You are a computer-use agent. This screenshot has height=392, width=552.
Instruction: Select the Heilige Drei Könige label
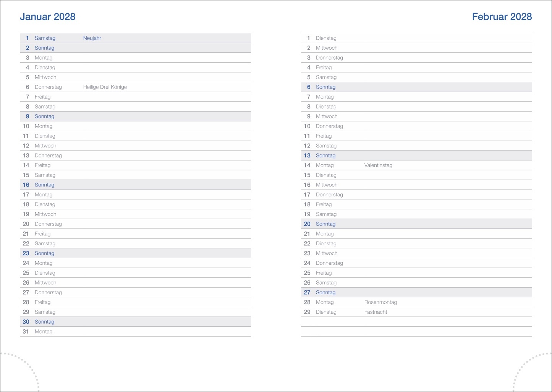pos(105,87)
